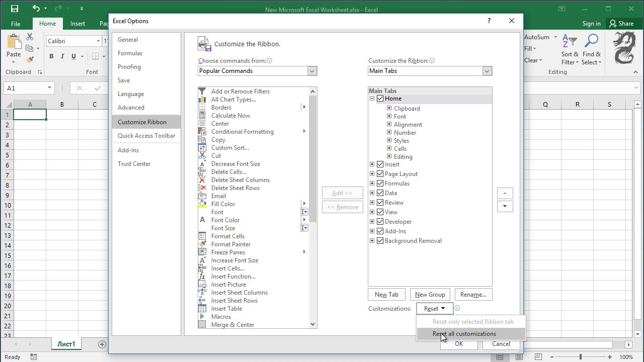Open the Popular Commands dropdown
The image size is (644, 362).
pos(311,71)
